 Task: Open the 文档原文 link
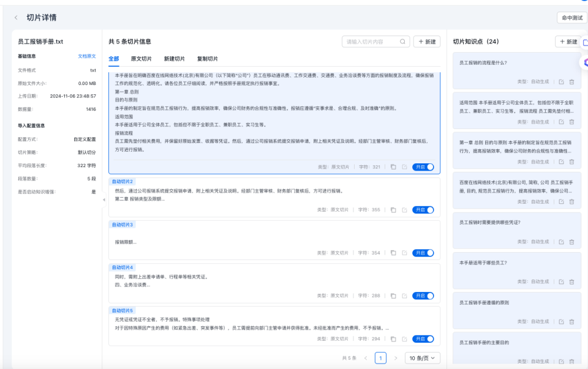pos(87,56)
